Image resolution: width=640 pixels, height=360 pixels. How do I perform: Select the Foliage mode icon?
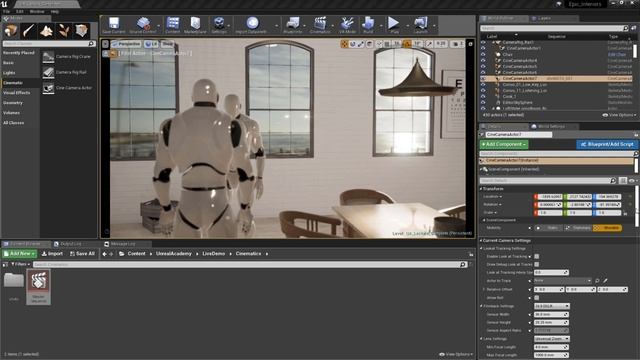pos(64,31)
